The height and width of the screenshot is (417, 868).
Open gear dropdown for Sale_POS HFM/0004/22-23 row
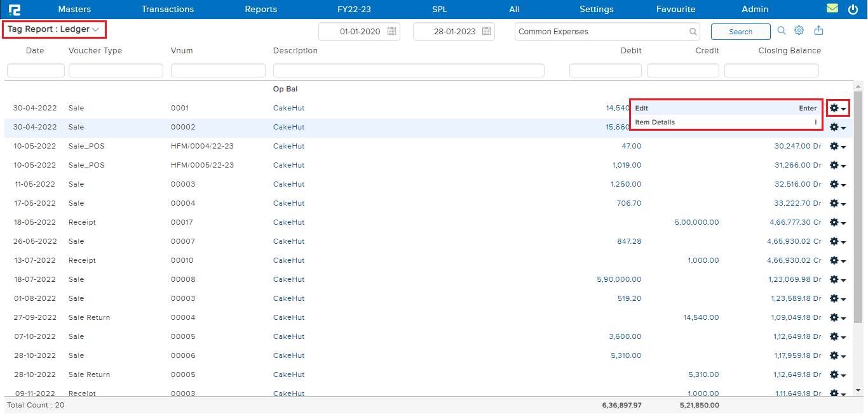[837, 147]
